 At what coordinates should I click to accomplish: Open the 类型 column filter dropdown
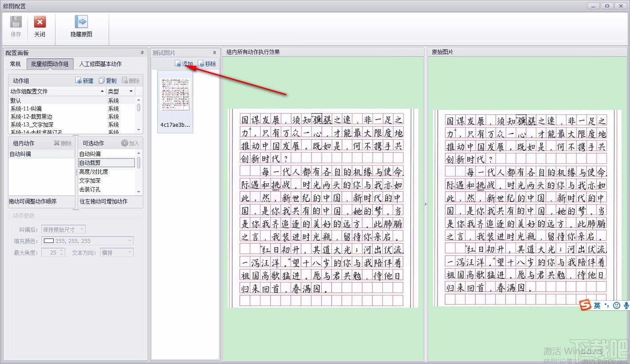point(131,91)
